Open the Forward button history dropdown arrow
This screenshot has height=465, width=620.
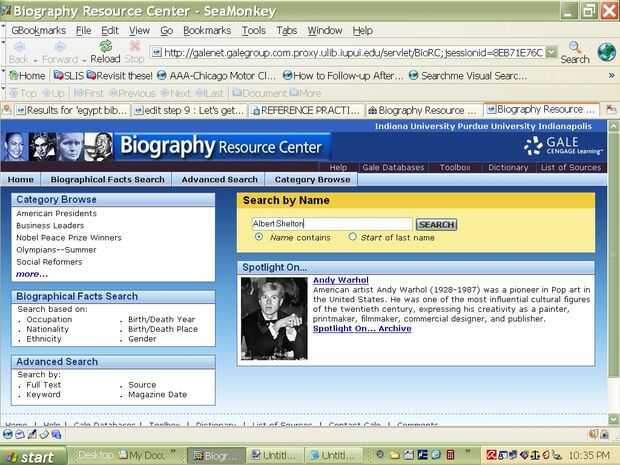coord(85,60)
